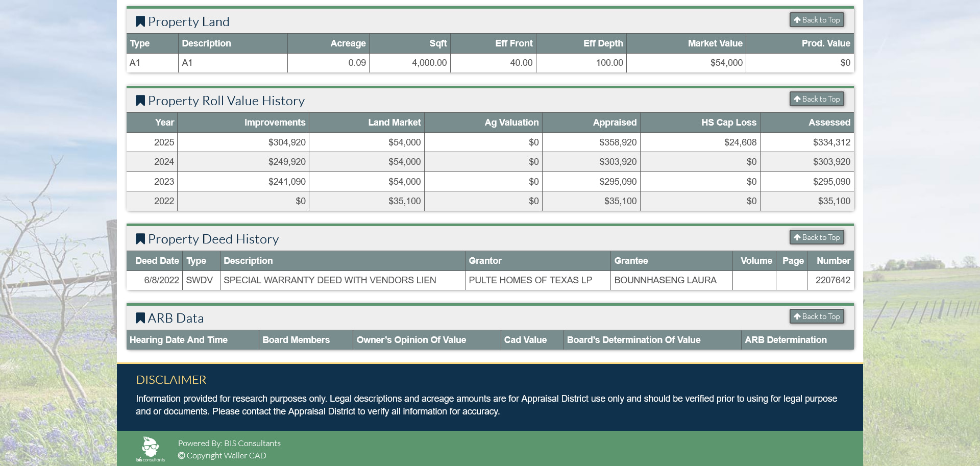The height and width of the screenshot is (466, 980).
Task: Click the Eff Depth column header
Action: (581, 43)
